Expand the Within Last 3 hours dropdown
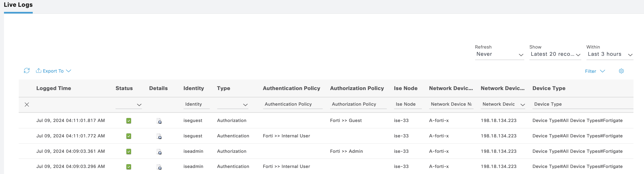 pyautogui.click(x=609, y=54)
